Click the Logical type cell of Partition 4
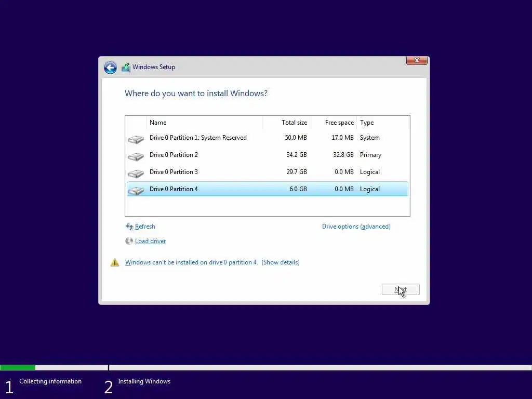 coord(370,189)
